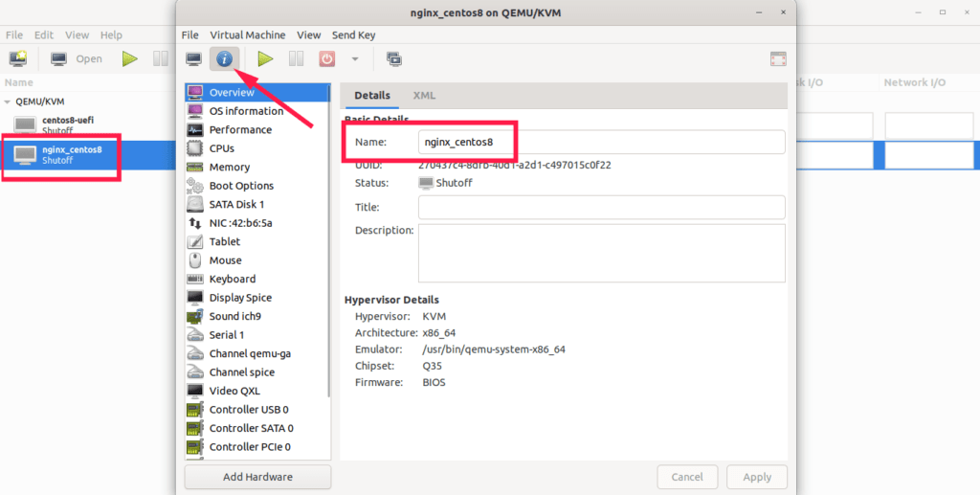
Task: Open the Virtual Machine menu
Action: point(248,35)
